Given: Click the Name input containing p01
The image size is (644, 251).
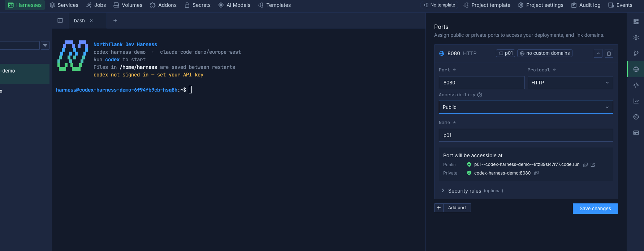Looking at the screenshot, I should pos(526,135).
